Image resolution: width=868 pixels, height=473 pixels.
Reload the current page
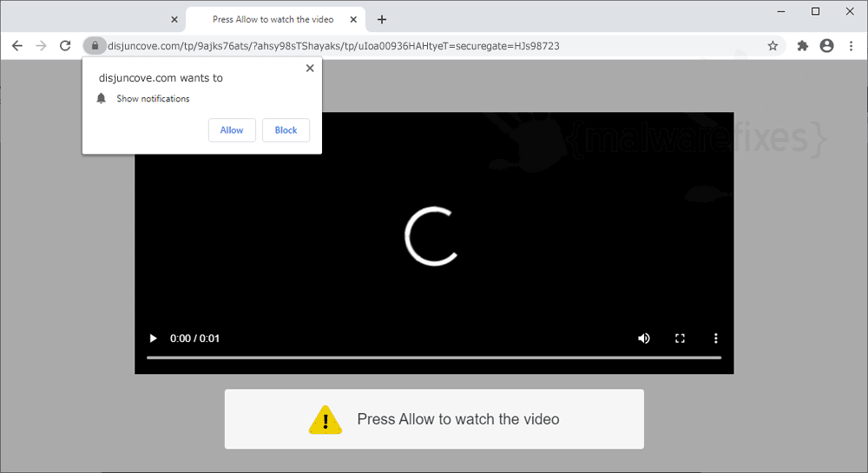[65, 46]
